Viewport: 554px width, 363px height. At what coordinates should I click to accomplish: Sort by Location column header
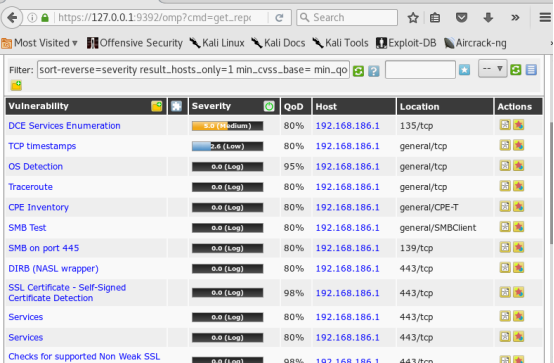pos(419,106)
